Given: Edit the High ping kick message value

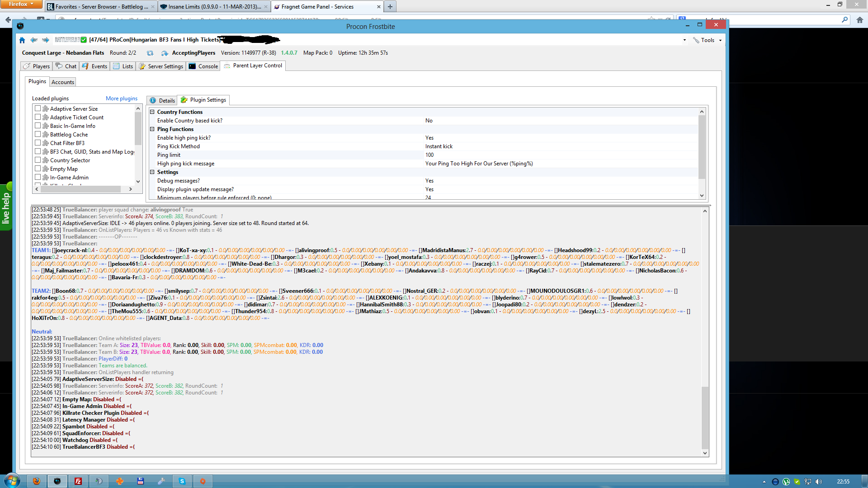Looking at the screenshot, I should tap(561, 164).
